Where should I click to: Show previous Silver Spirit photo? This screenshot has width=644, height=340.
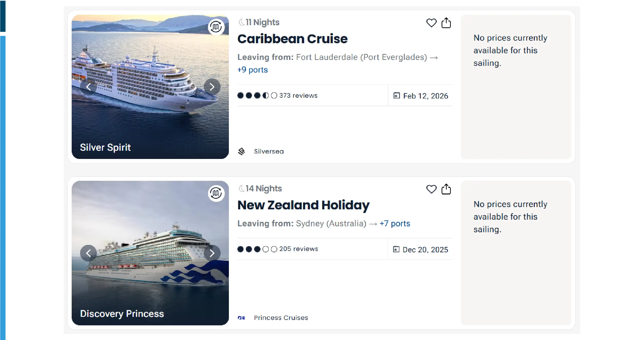coord(88,87)
